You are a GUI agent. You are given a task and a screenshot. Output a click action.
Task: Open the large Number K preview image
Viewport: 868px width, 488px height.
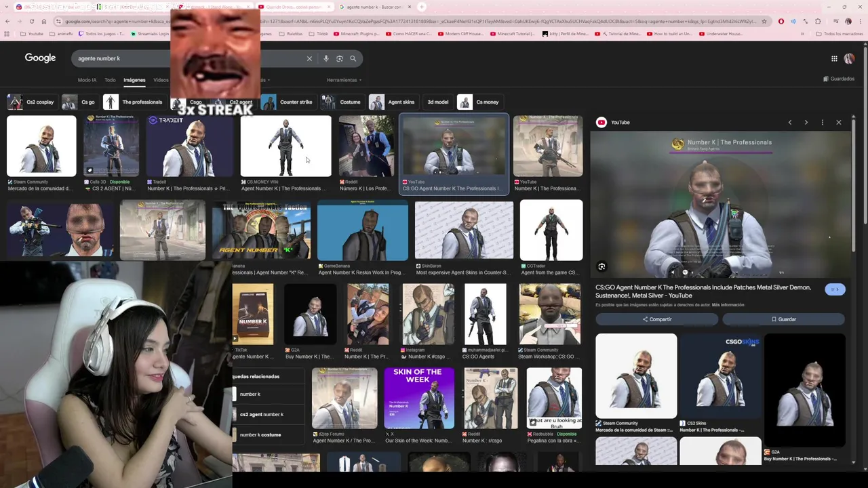[x=719, y=204]
